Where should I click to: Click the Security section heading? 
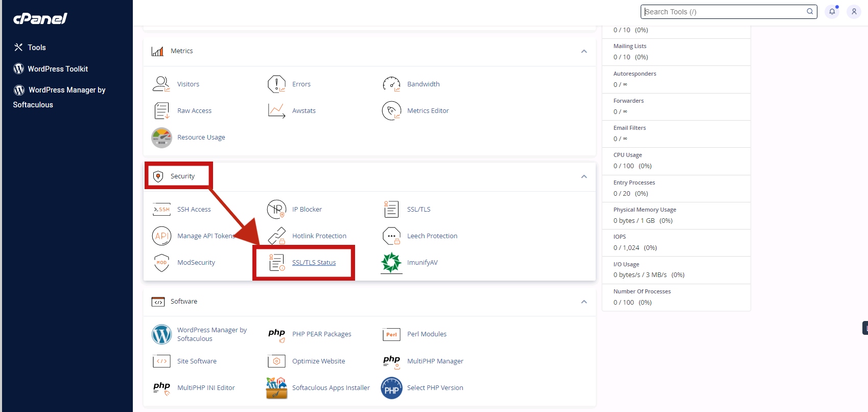[182, 176]
